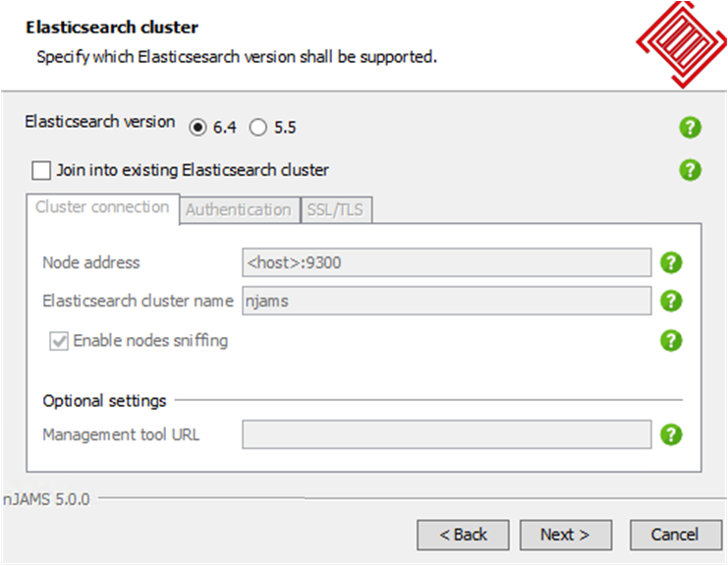Click the Elasticsearch cluster name label
This screenshot has width=728, height=566.
(x=138, y=301)
